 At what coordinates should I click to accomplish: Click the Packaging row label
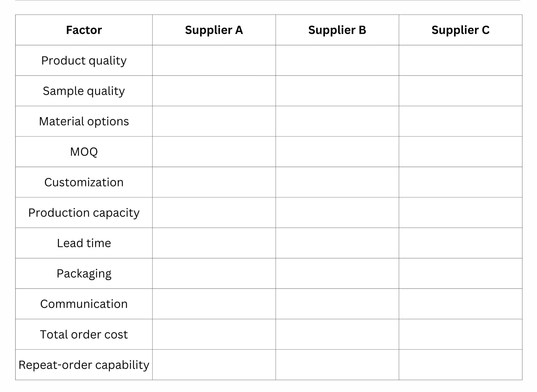click(x=84, y=274)
